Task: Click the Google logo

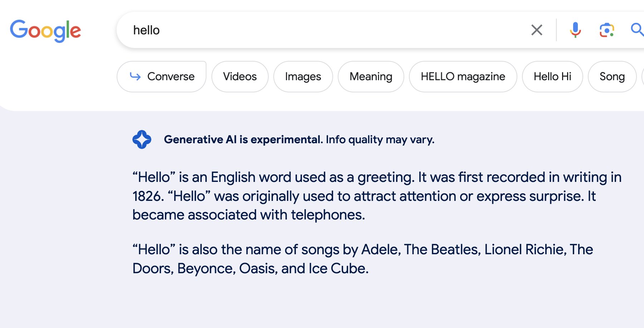Action: point(45,31)
